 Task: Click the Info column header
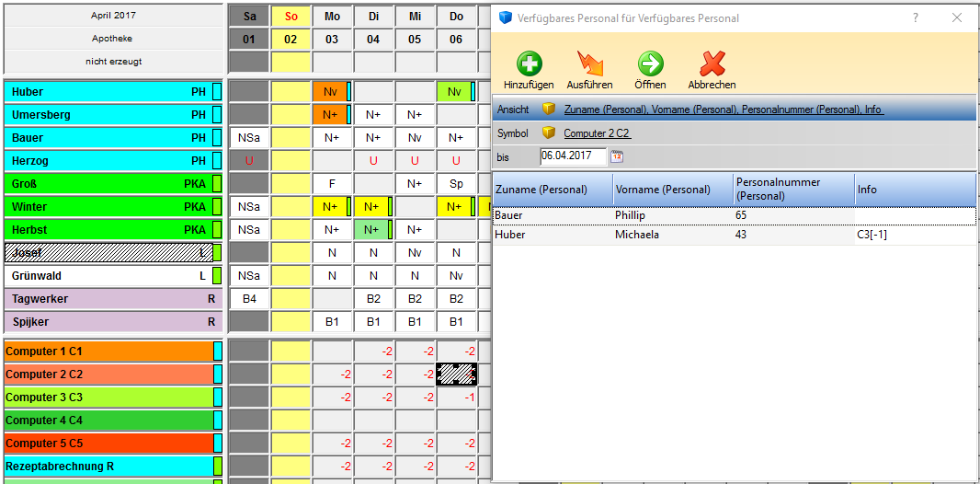(x=915, y=190)
